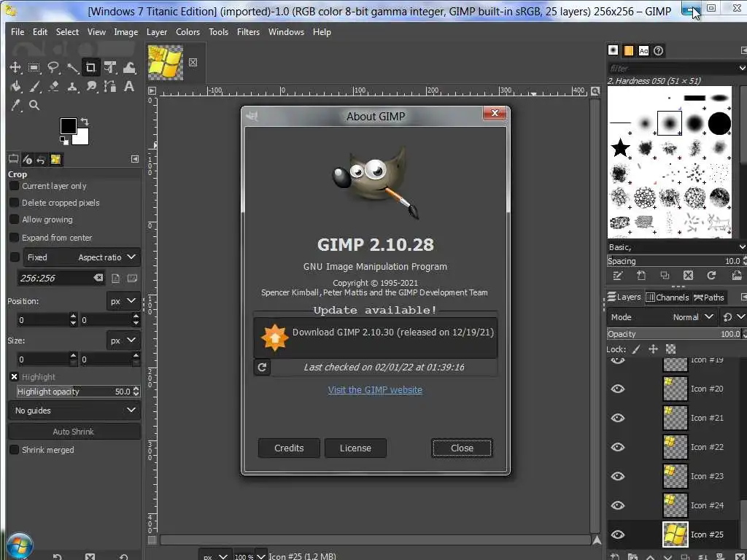Select the Clone stamp tool
The width and height of the screenshot is (747, 560).
coord(72,86)
